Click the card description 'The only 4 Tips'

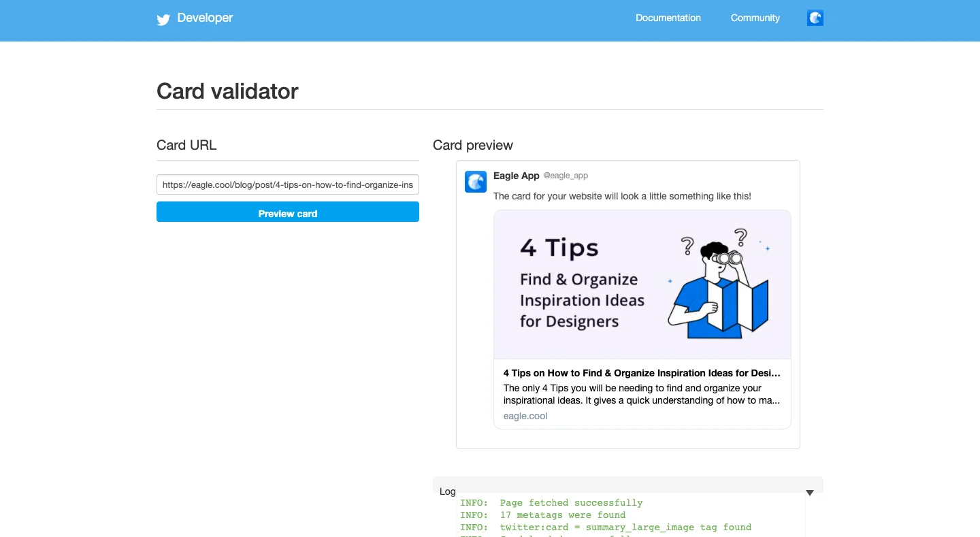point(642,394)
